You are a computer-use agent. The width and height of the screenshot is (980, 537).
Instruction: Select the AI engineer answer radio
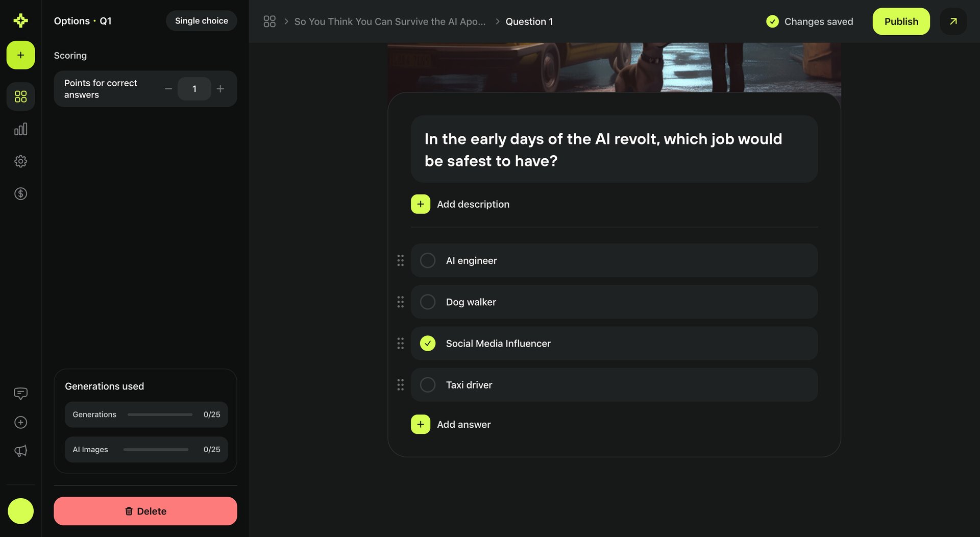pos(427,260)
